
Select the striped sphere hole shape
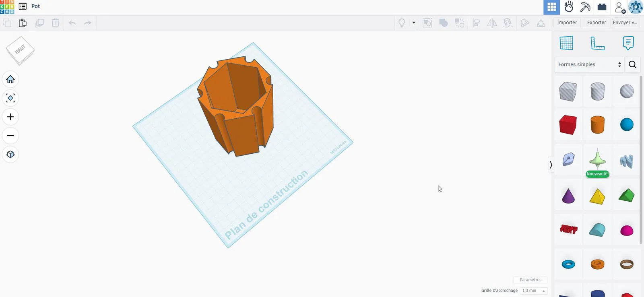coord(627,91)
